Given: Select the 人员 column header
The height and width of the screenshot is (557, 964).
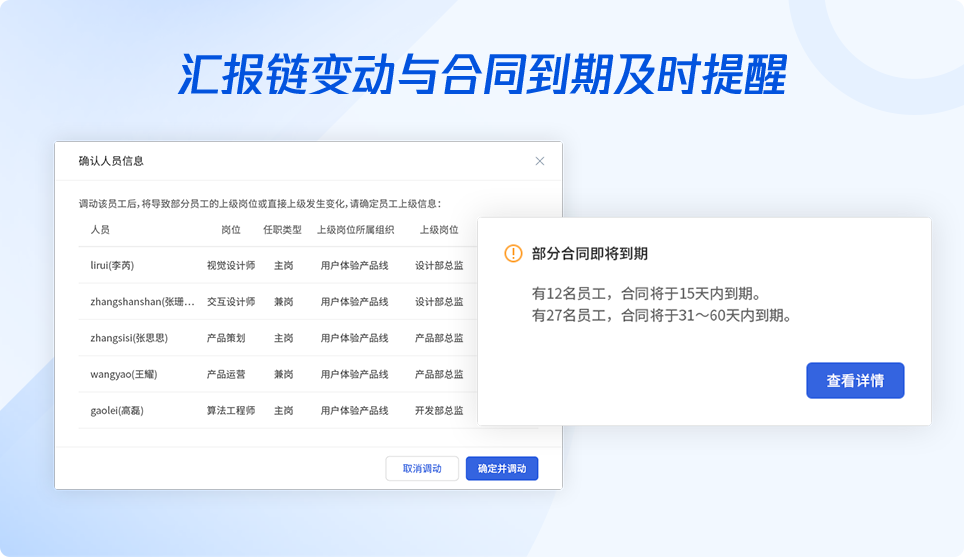Looking at the screenshot, I should click(x=100, y=230).
